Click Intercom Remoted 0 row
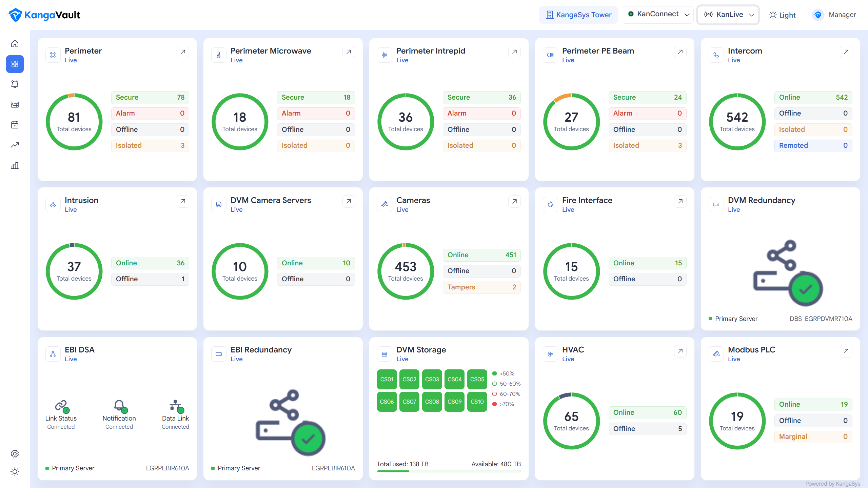868x488 pixels. coord(813,145)
